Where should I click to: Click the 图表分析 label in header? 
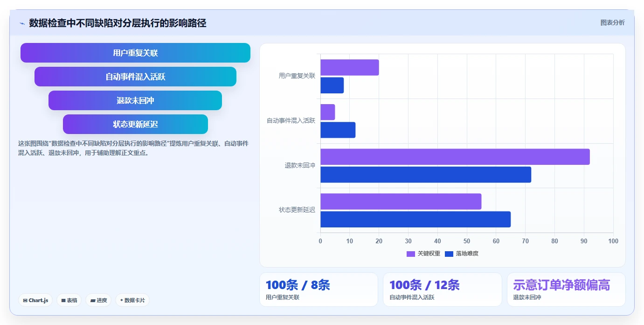(612, 22)
